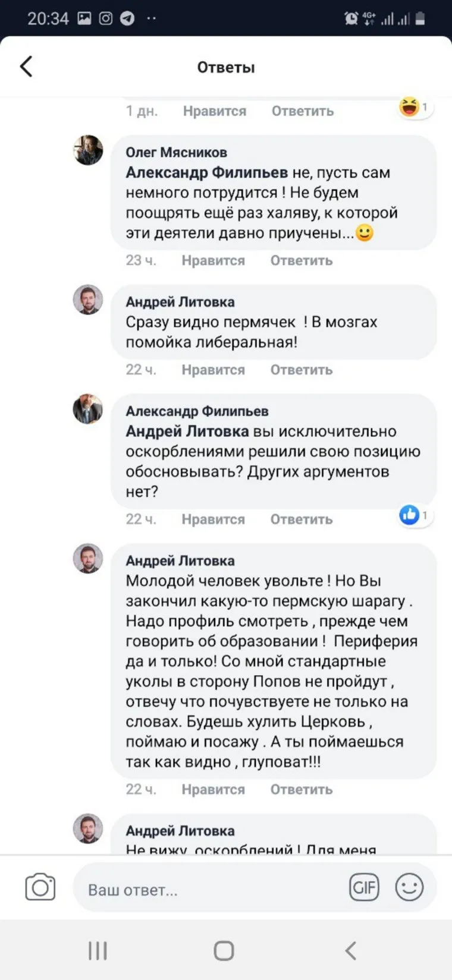Open the camera to attach a photo
Viewport: 452px width, 980px height.
[40, 888]
